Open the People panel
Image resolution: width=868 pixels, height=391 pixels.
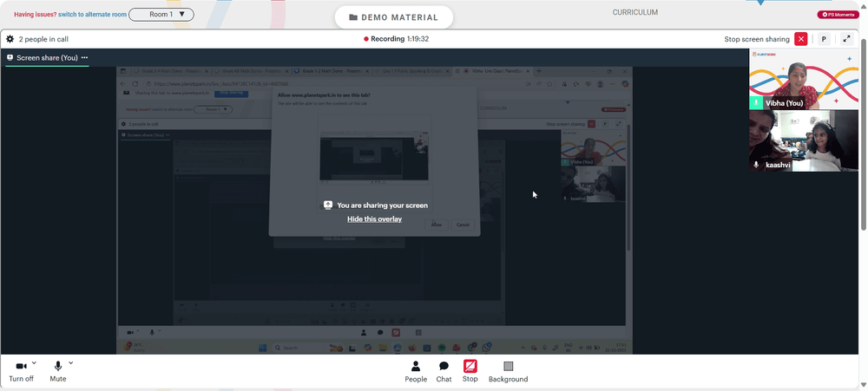pos(416,372)
